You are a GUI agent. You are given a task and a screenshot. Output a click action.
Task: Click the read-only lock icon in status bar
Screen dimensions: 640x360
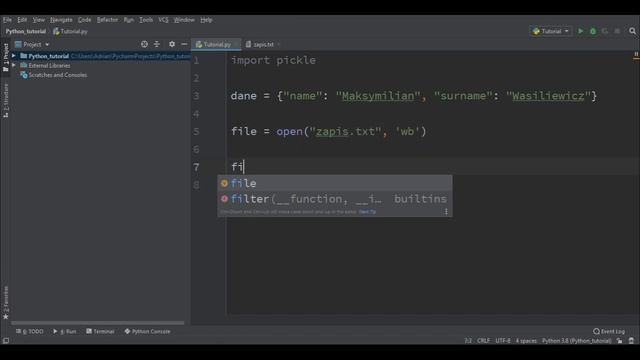click(x=620, y=340)
